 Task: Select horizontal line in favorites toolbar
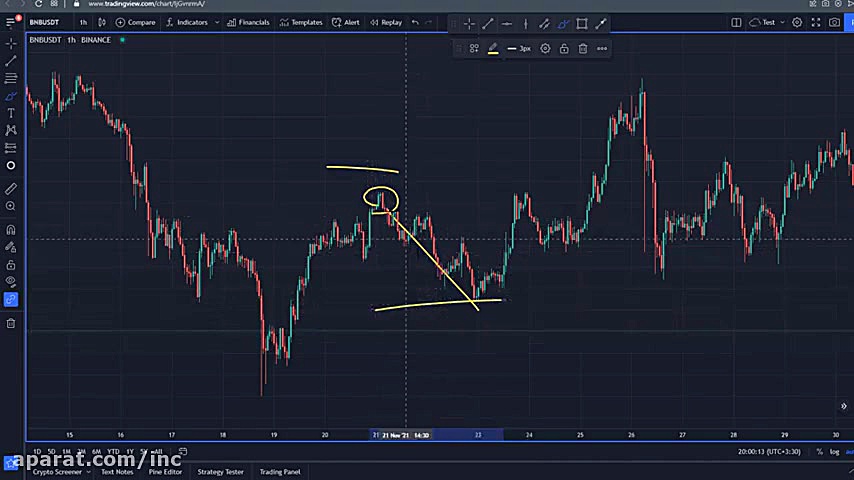507,24
